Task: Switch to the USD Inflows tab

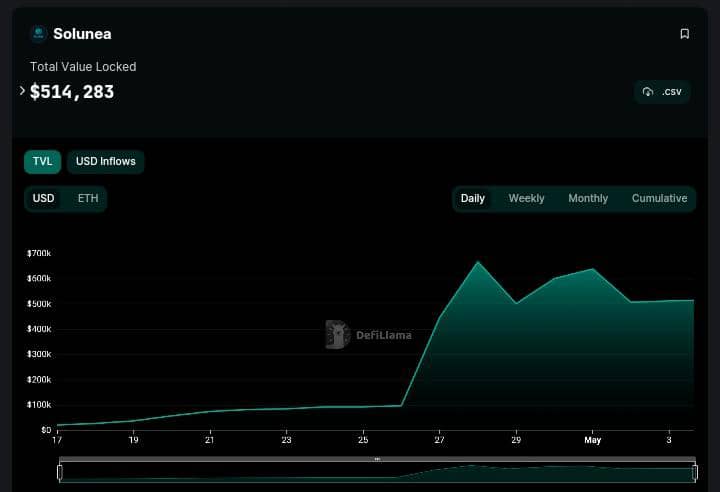Action: [106, 162]
